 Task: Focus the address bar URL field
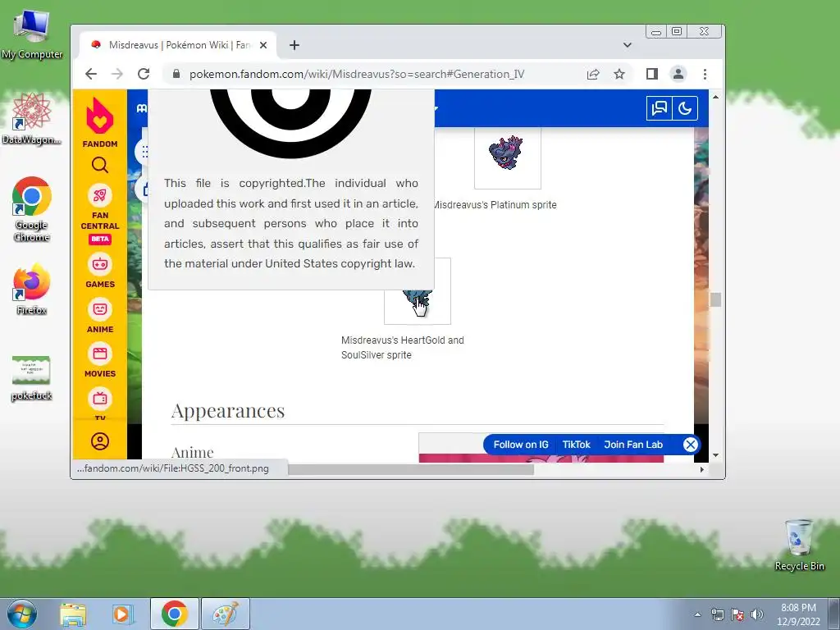pos(356,74)
